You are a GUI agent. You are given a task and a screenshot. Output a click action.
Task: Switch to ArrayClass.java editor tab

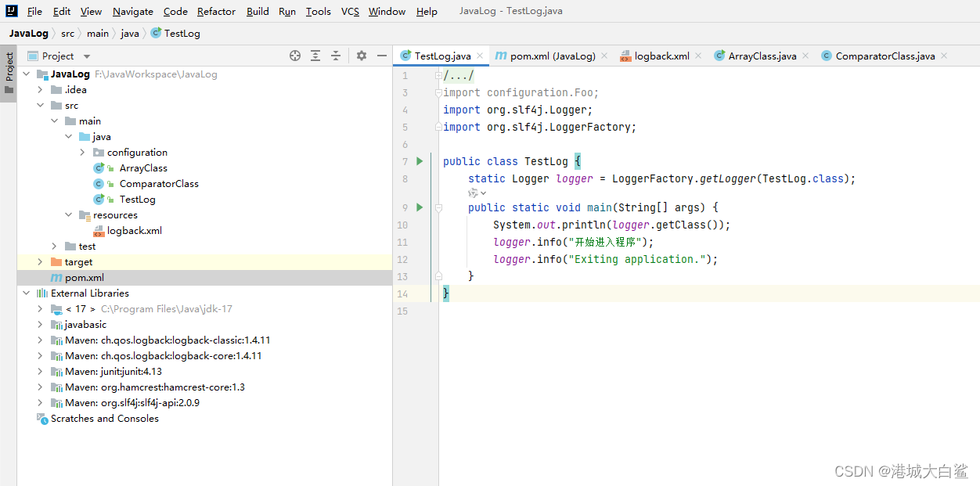point(762,56)
